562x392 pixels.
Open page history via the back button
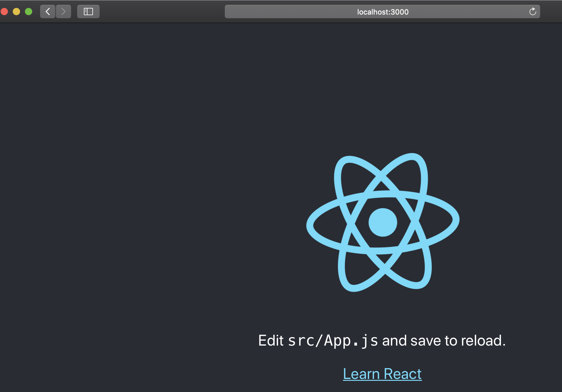coord(48,11)
